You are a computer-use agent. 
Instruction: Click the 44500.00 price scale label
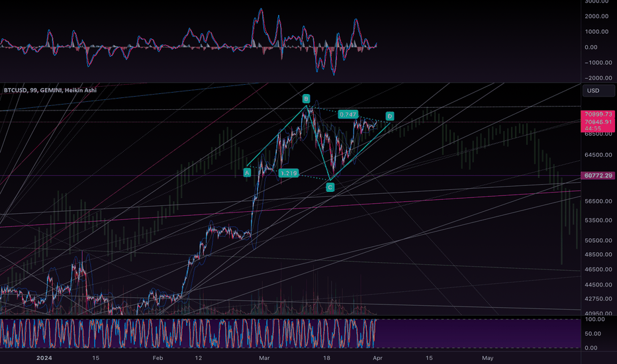(598, 285)
